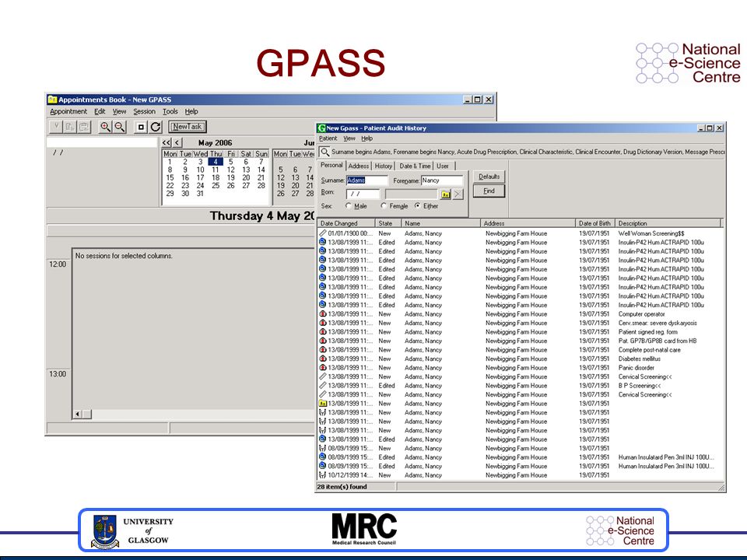Open Appointment menu in Appointments Book
Screen dimensions: 747x560
tap(68, 111)
